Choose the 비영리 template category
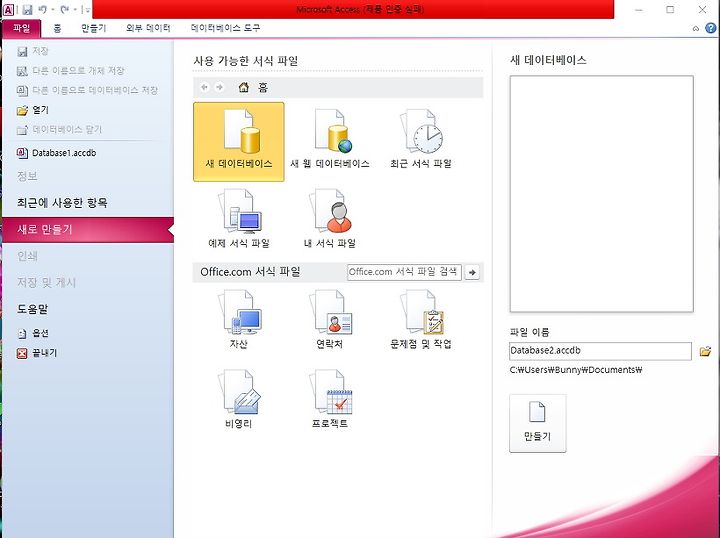This screenshot has width=720, height=538. coord(239,398)
